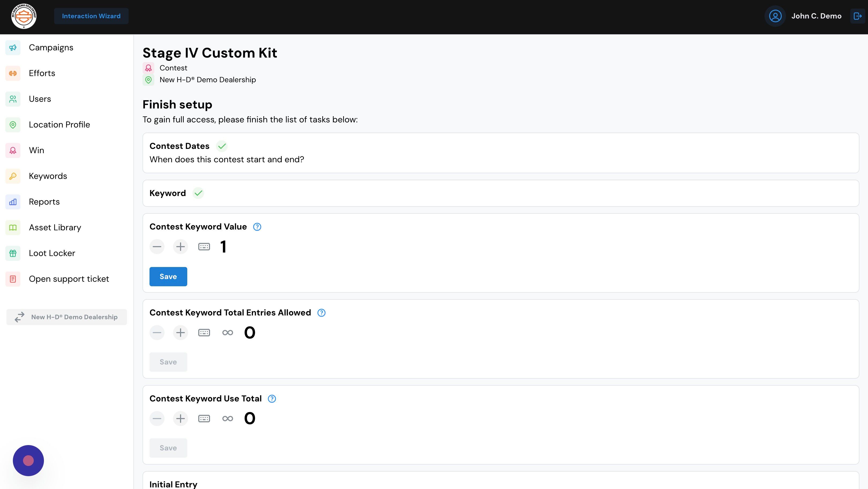Click help icon for Total Entries Allowed

[x=321, y=313]
